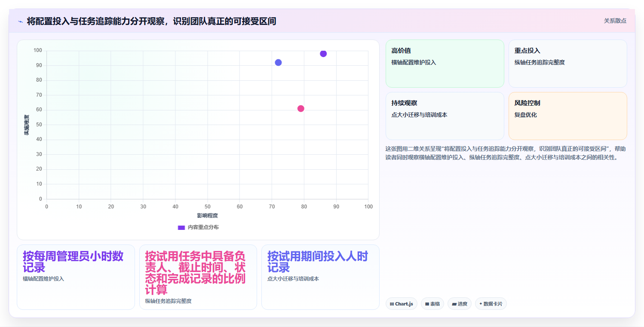
Task: Click the pink 按试用任务中具备负责人 card heading
Action: [195, 273]
